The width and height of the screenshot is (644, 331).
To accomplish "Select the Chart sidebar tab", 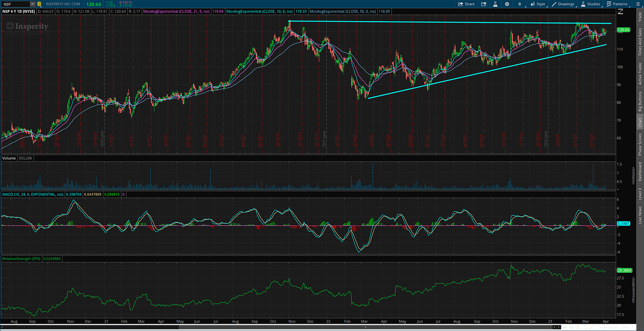I will click(640, 122).
